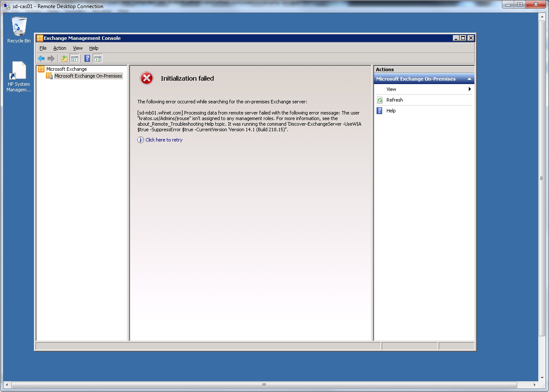The width and height of the screenshot is (549, 392).
Task: Open the File menu
Action: pyautogui.click(x=43, y=48)
